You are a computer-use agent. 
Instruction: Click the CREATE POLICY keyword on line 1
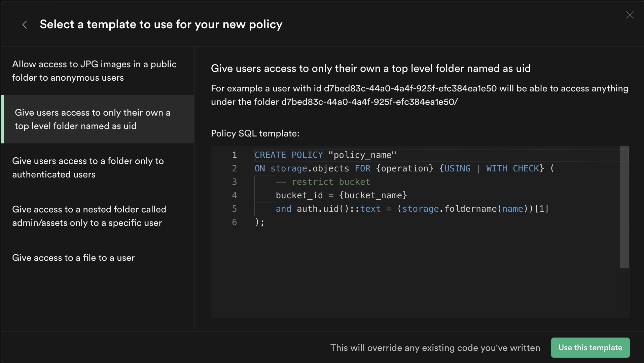[x=288, y=155]
